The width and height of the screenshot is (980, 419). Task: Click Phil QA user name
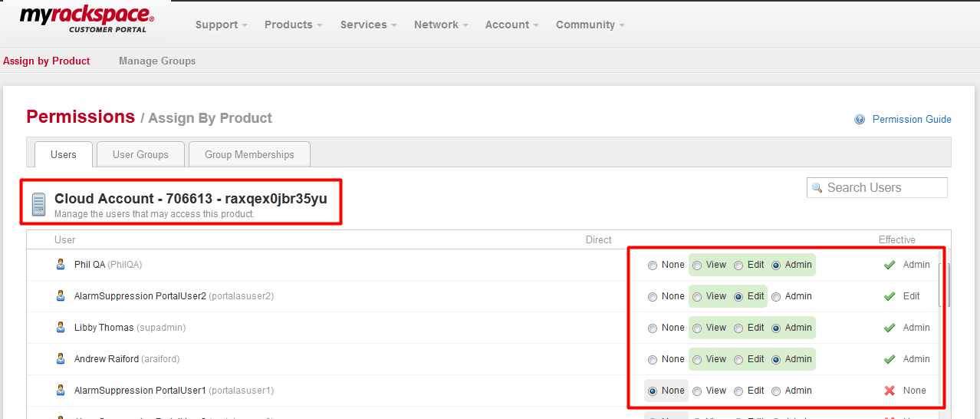[90, 265]
